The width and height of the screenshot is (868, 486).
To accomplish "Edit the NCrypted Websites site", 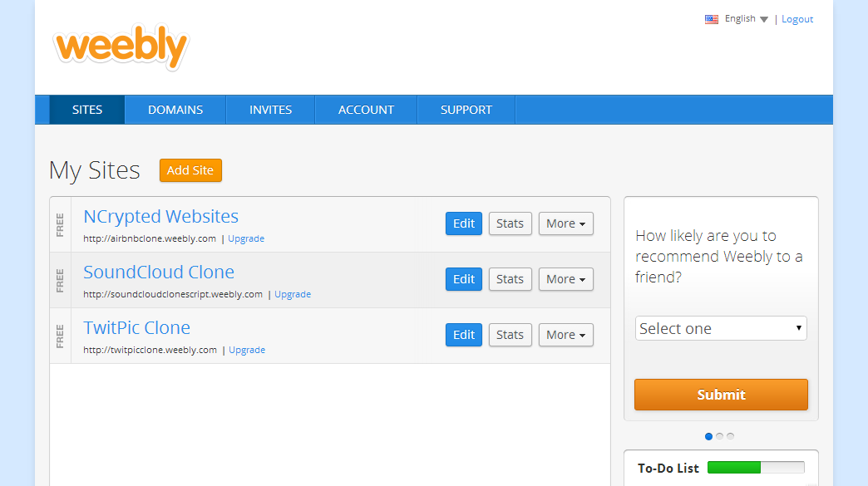I will coord(464,223).
